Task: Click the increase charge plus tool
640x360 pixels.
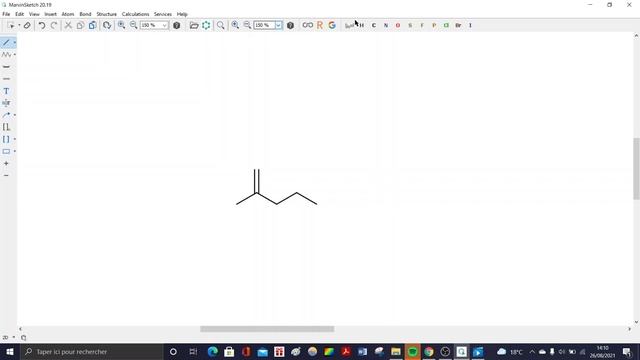Action: click(x=6, y=163)
